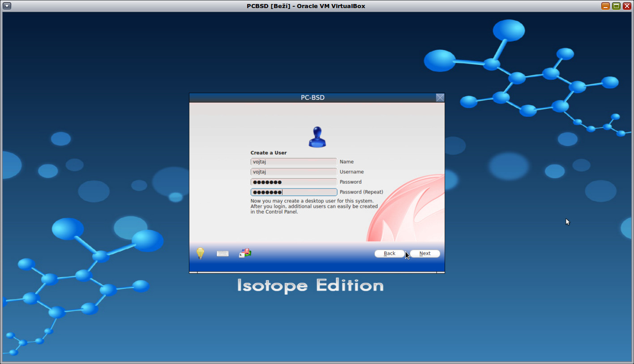Select the vojtaj text in Name field
634x364 pixels.
(259, 162)
